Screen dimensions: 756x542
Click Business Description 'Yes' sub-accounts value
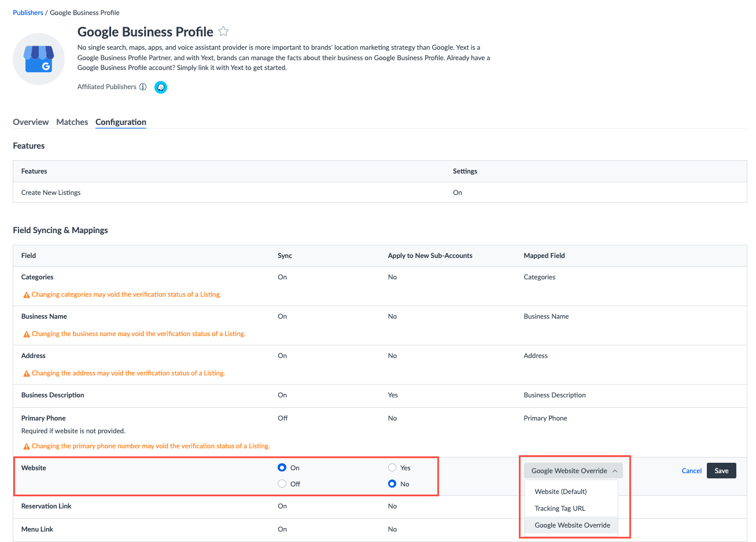coord(393,395)
